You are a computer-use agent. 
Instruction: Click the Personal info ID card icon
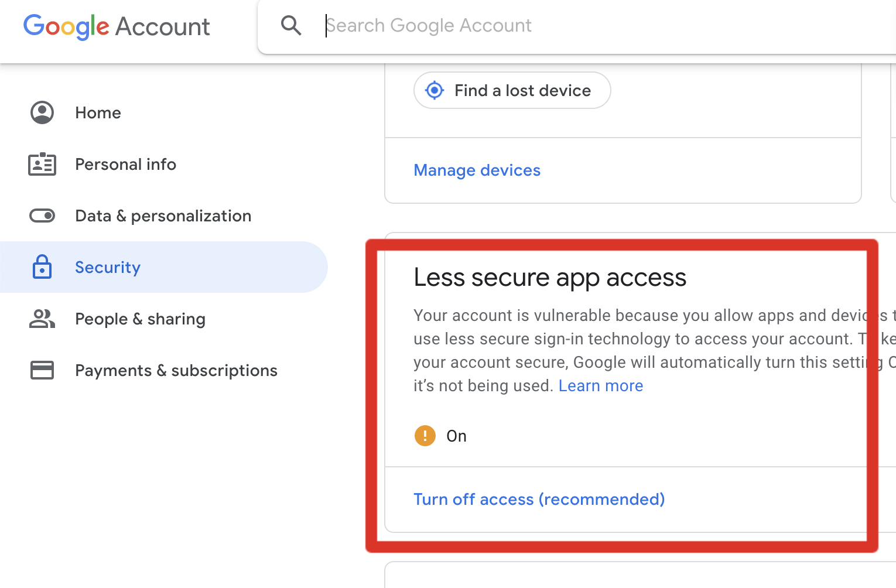tap(42, 164)
